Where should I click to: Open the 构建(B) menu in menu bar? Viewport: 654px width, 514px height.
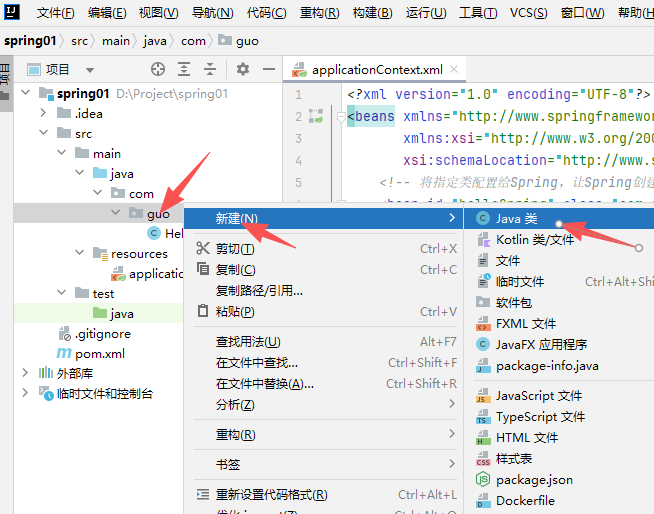(372, 13)
